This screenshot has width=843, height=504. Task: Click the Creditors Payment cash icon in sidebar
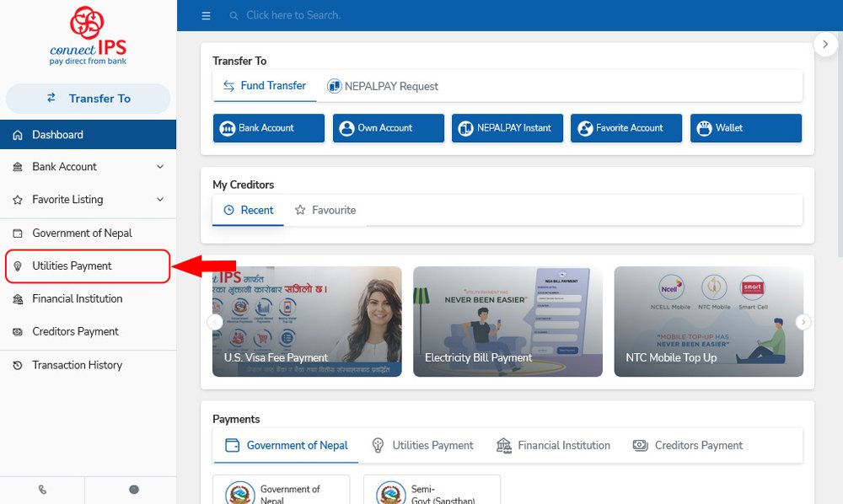(18, 332)
